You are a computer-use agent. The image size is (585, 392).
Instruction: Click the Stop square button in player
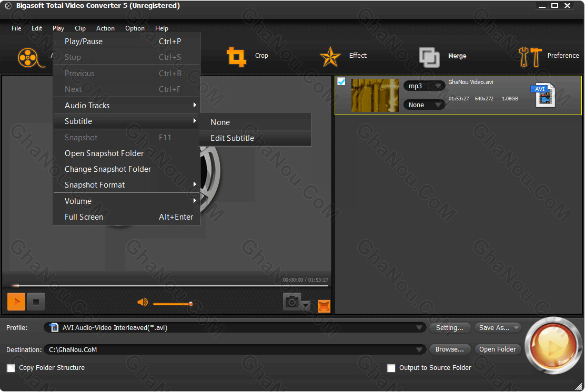(36, 302)
